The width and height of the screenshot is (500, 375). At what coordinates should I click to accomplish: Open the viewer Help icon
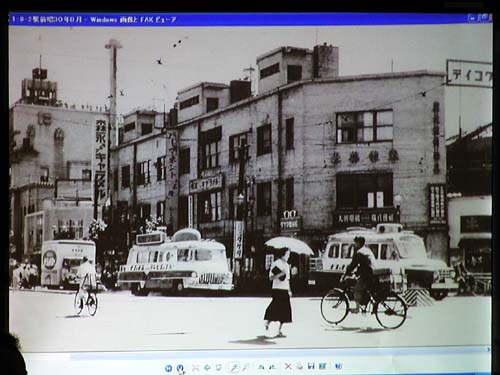tap(338, 366)
